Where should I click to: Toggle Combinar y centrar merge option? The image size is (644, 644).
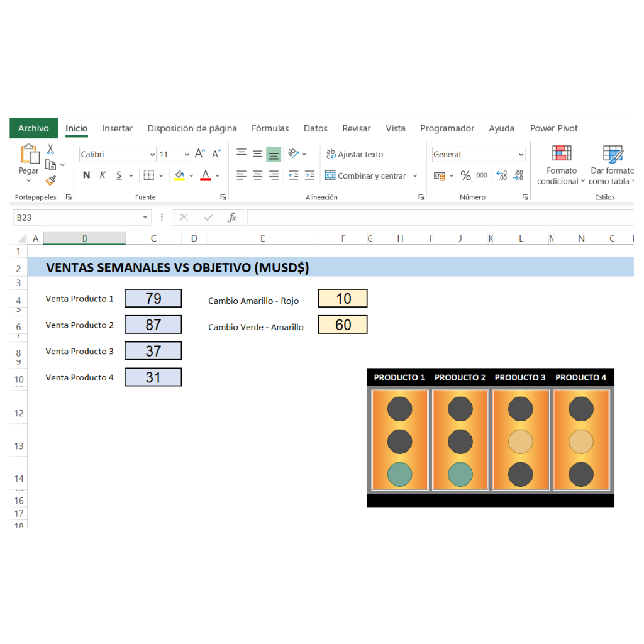tap(371, 175)
